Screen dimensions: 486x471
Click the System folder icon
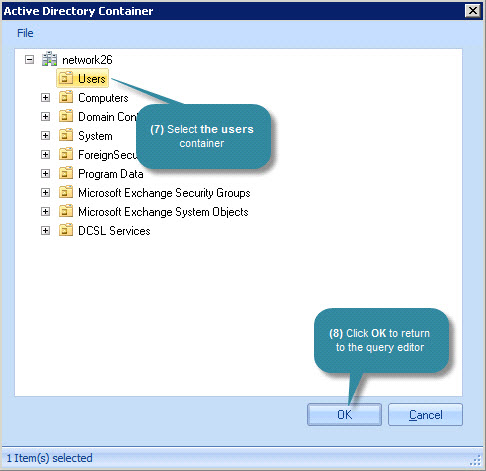point(66,135)
